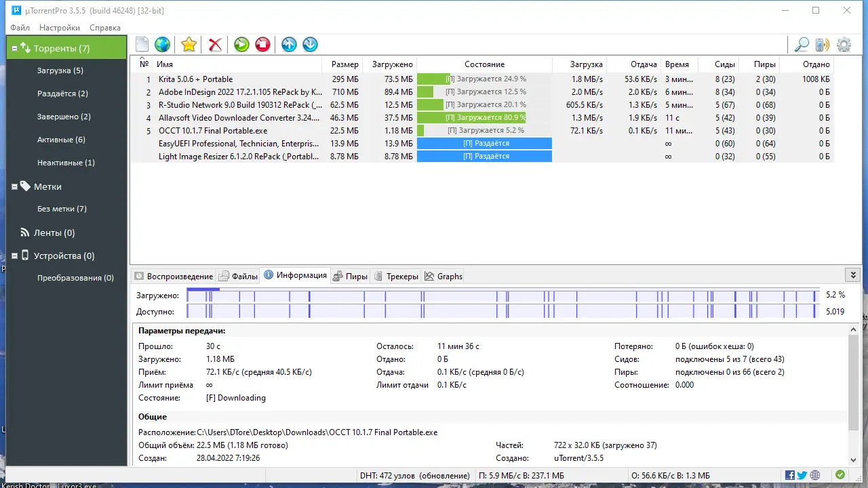Screen dimensions: 868x488
Task: Switch to the Воспроизведение tab
Action: (x=174, y=276)
